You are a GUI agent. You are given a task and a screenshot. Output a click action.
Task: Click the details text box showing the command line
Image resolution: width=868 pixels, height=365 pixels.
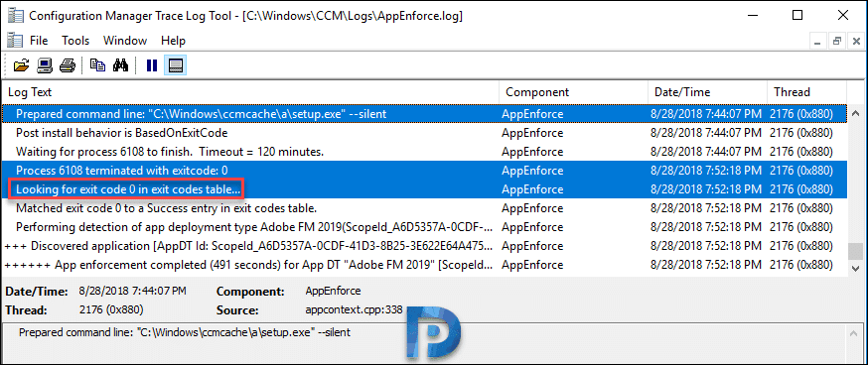[424, 343]
